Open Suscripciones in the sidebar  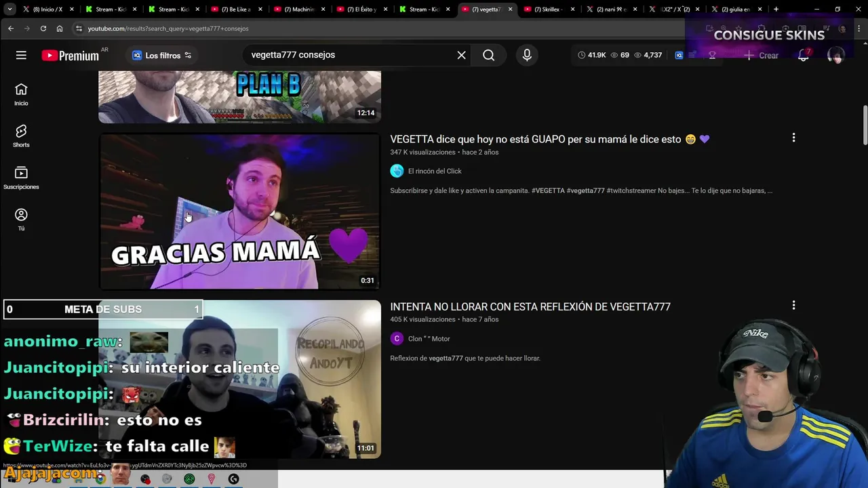(x=21, y=178)
